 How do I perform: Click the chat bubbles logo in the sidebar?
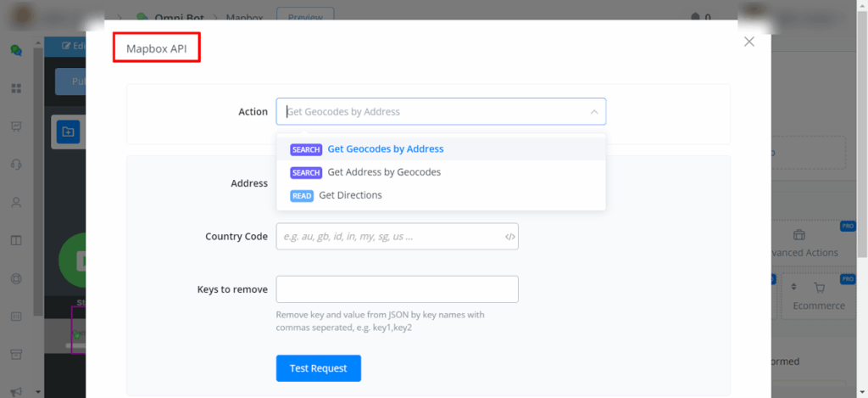[x=16, y=50]
